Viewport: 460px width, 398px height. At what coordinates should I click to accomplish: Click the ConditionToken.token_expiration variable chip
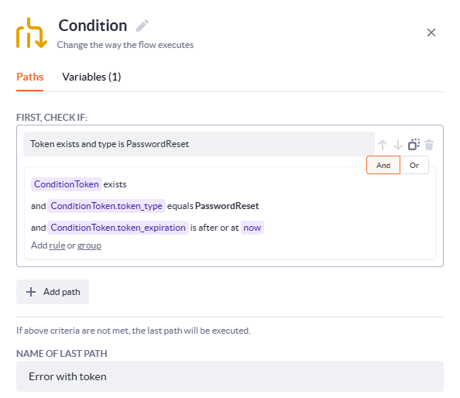pyautogui.click(x=118, y=228)
